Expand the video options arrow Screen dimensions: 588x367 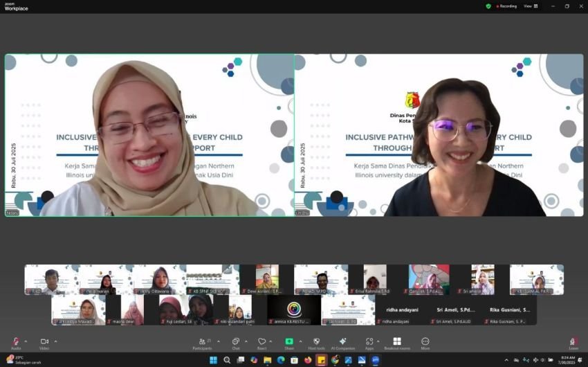(x=55, y=341)
